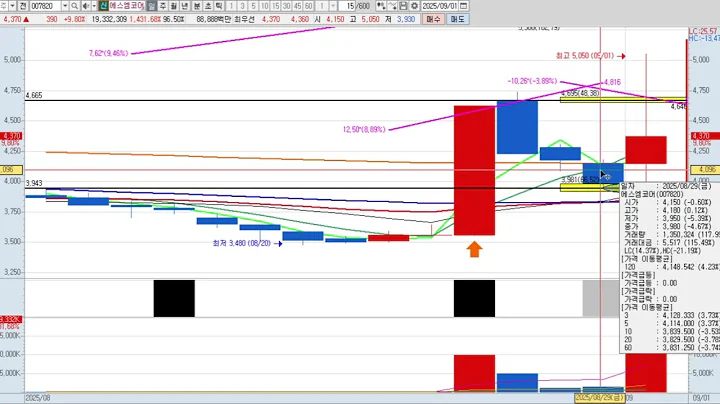
Task: Select the daily (일) chart period
Action: (151, 6)
